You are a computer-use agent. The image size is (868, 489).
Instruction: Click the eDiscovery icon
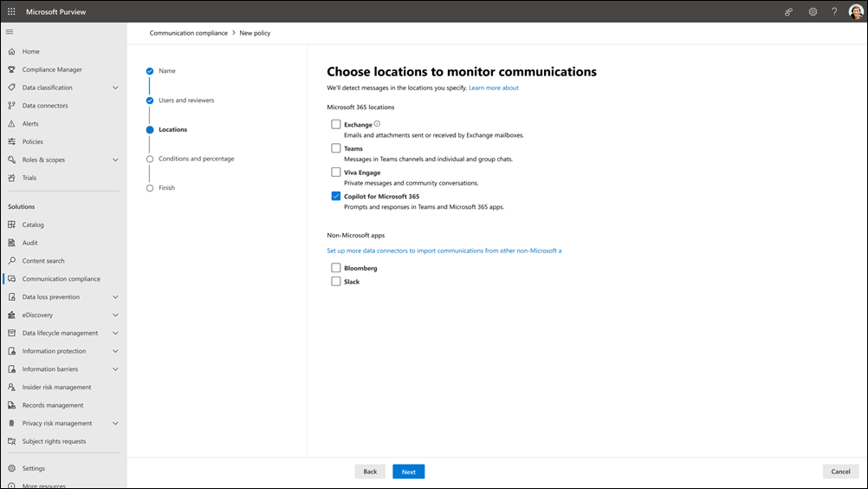(x=11, y=315)
